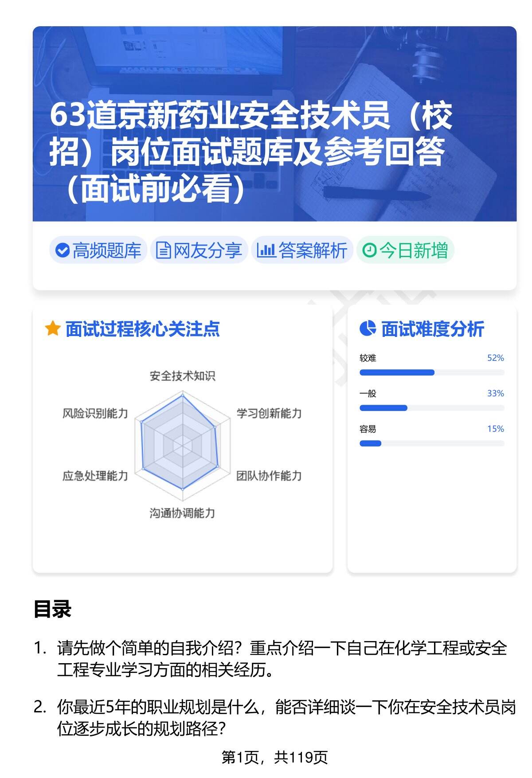Click the header banner title image
This screenshot has height=778, width=532.
[x=274, y=124]
